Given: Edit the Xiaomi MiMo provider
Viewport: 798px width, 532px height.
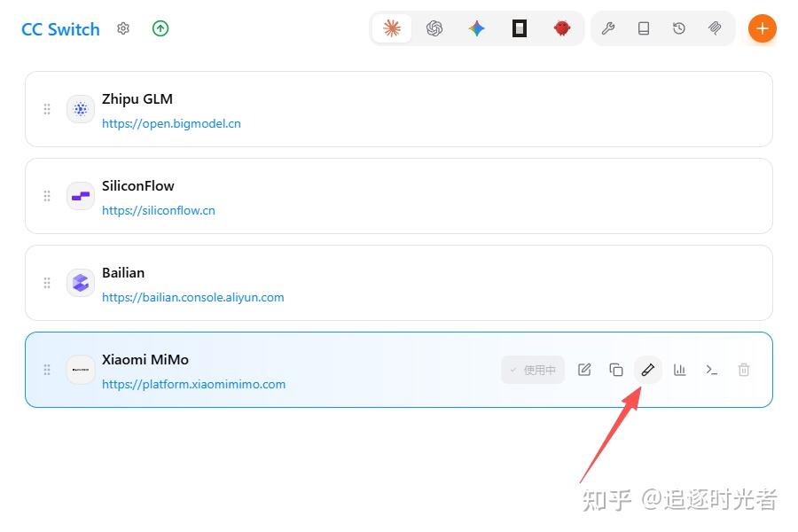Looking at the screenshot, I should 584,370.
